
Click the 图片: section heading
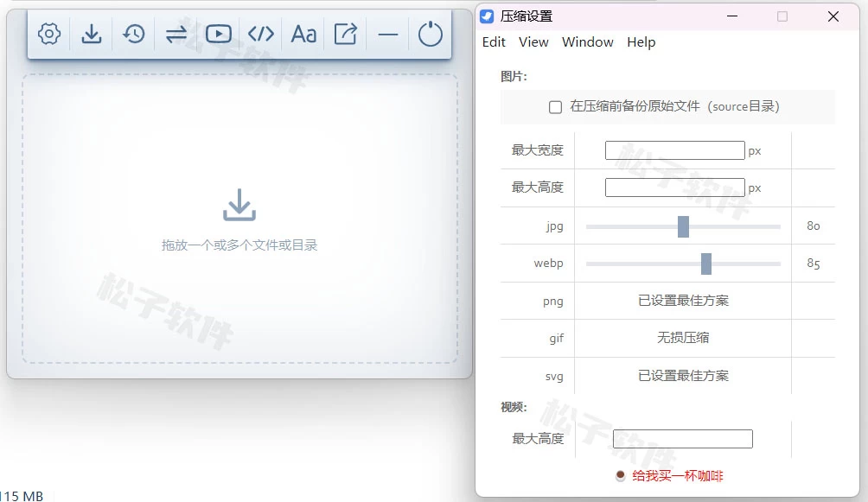coord(514,76)
